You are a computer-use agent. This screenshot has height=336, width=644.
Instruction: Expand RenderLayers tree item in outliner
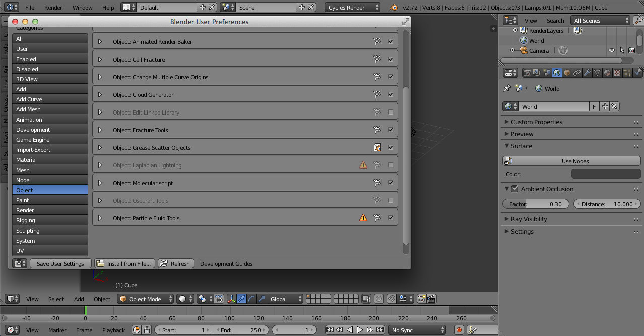[x=515, y=30]
